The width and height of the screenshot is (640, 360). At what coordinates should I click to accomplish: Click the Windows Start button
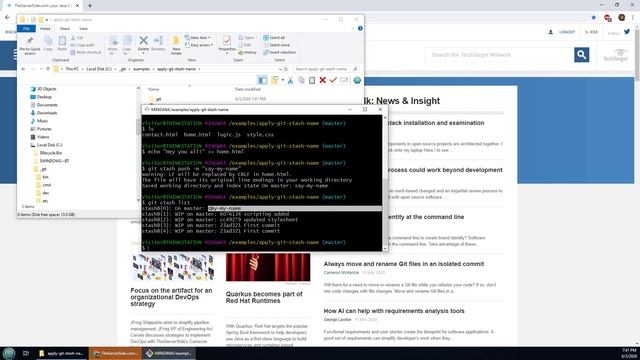click(9, 353)
